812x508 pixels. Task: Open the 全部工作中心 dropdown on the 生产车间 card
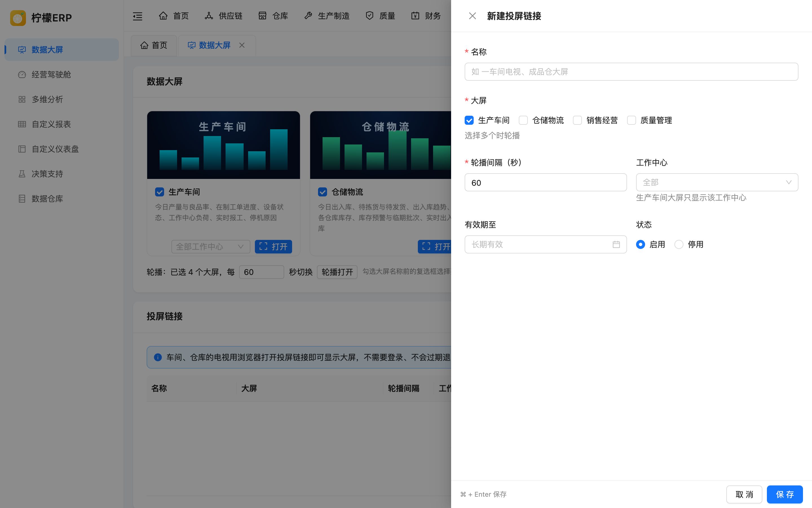[211, 247]
